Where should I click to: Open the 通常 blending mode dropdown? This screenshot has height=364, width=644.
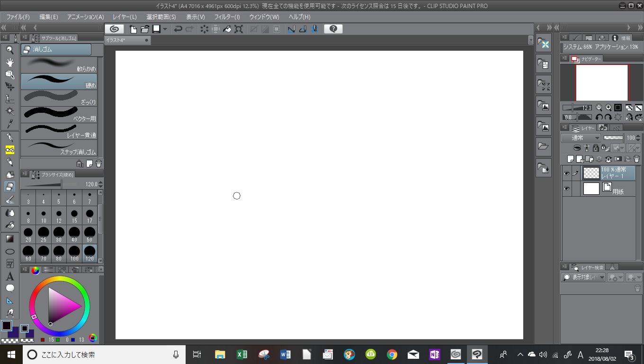click(581, 138)
